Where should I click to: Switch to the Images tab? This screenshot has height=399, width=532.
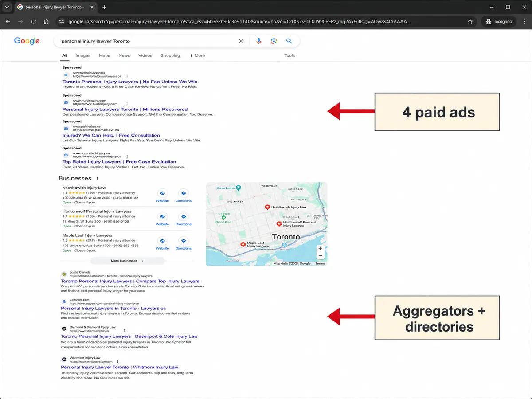(x=83, y=55)
